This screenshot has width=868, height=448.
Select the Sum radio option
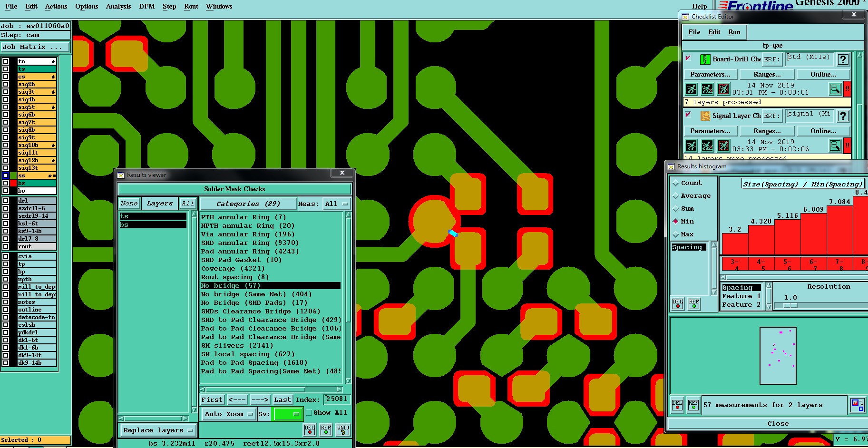(x=675, y=209)
